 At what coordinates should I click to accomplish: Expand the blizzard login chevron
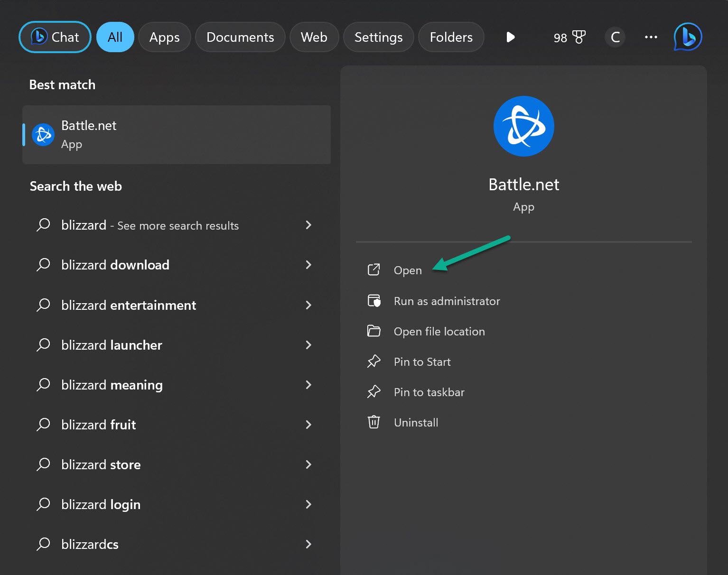[308, 504]
